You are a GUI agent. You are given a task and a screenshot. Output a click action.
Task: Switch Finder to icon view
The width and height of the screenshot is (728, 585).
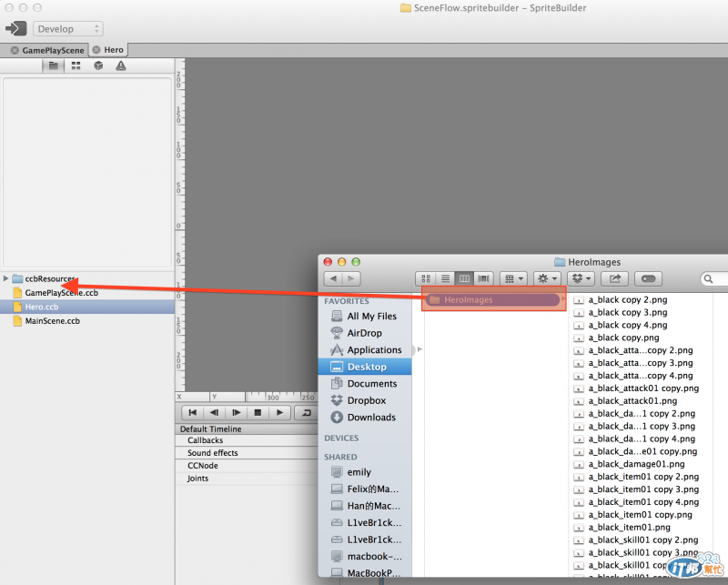coord(426,278)
